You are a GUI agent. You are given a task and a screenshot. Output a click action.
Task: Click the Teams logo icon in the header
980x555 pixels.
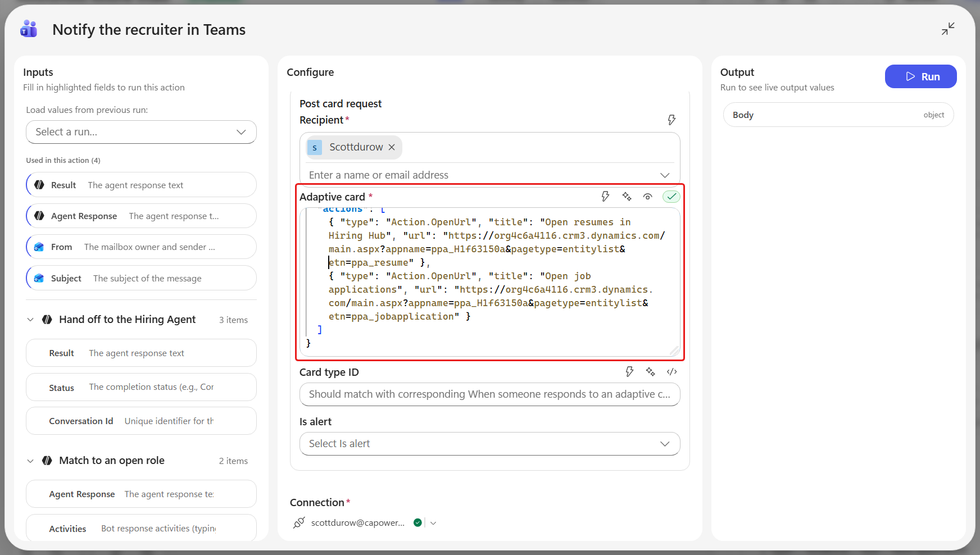point(29,29)
